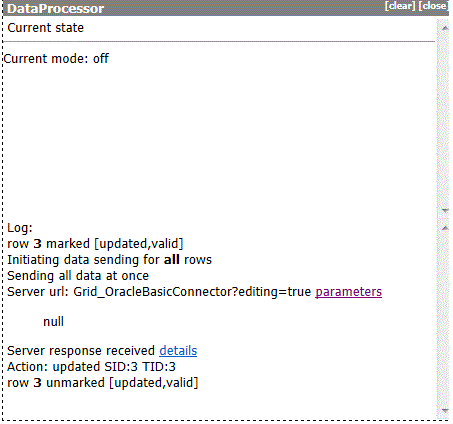Screen dimensions: 453x424
Task: Click the Log pane scrollbar track
Action: (445, 319)
